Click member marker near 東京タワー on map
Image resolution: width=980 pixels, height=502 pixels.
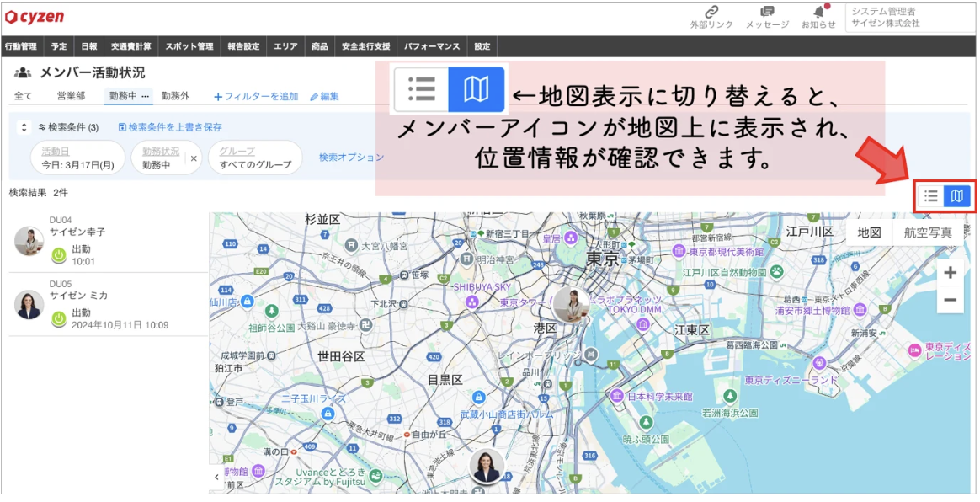point(572,304)
